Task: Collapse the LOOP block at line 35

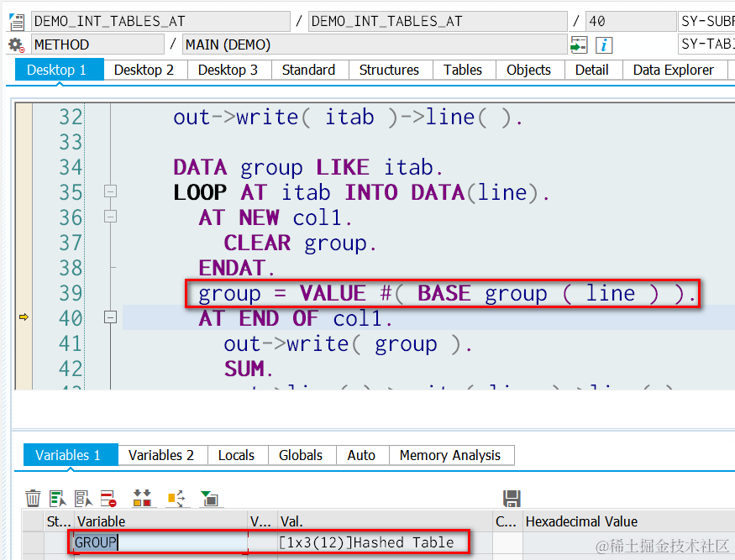Action: point(110,191)
